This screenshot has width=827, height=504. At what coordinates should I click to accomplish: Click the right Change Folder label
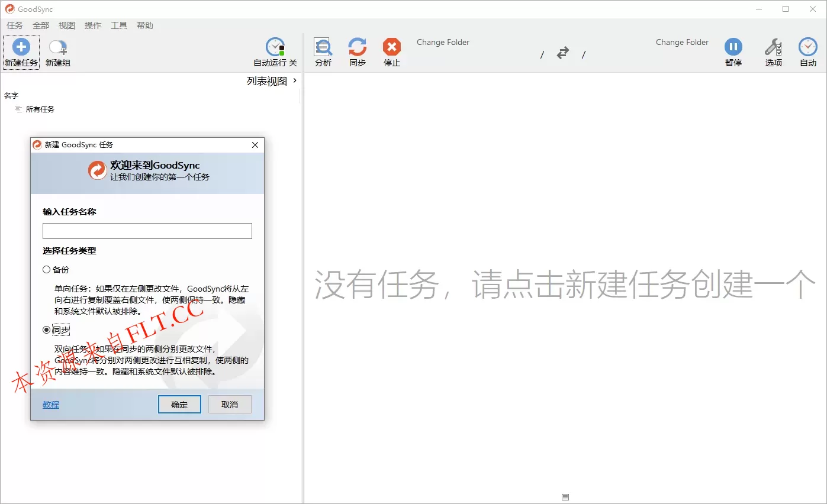tap(682, 43)
